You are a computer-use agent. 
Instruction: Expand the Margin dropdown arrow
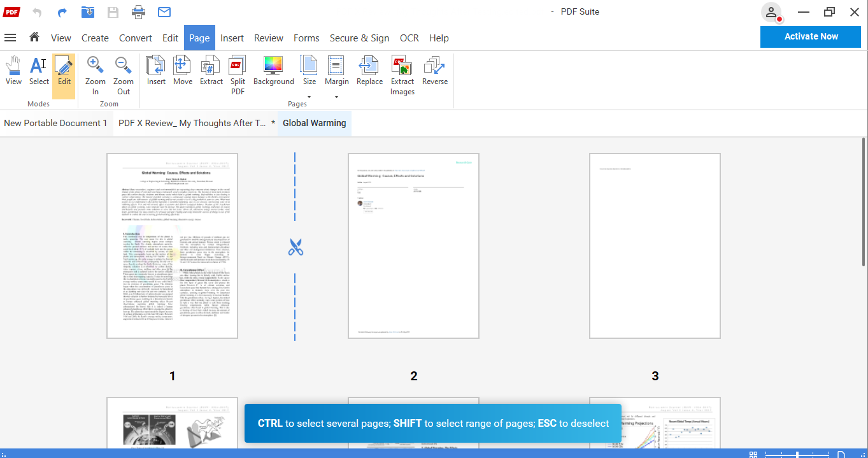pyautogui.click(x=336, y=97)
